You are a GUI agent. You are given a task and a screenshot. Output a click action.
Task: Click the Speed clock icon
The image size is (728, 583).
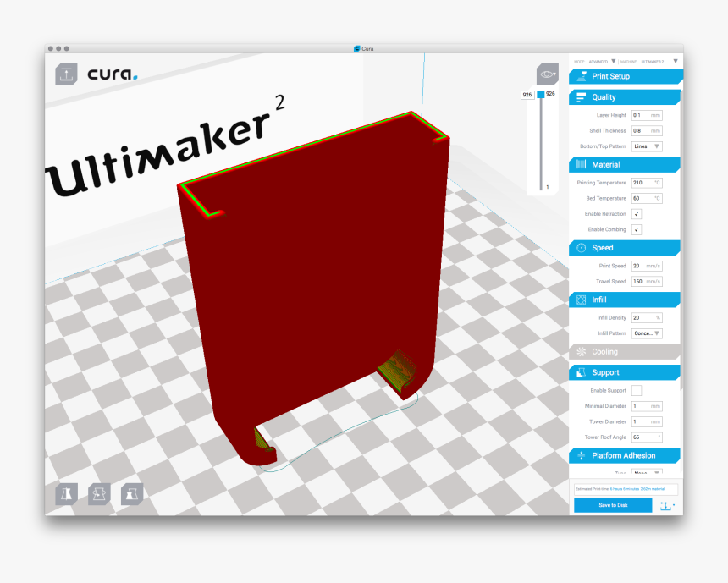582,248
